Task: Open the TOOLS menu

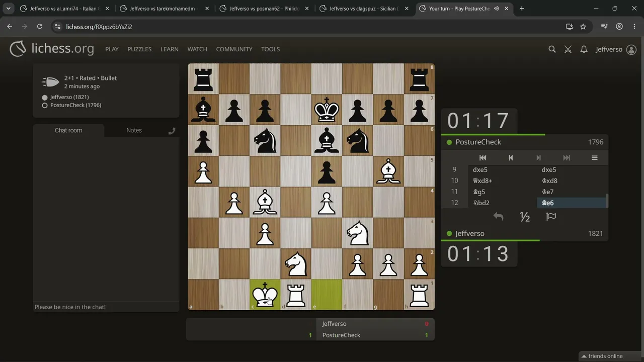Action: click(x=270, y=49)
